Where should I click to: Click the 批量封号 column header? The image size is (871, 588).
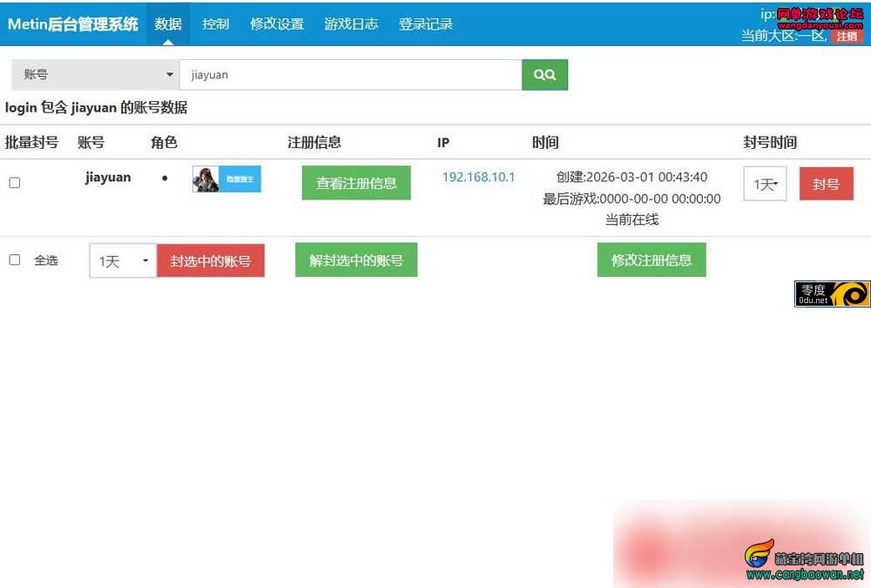click(31, 142)
